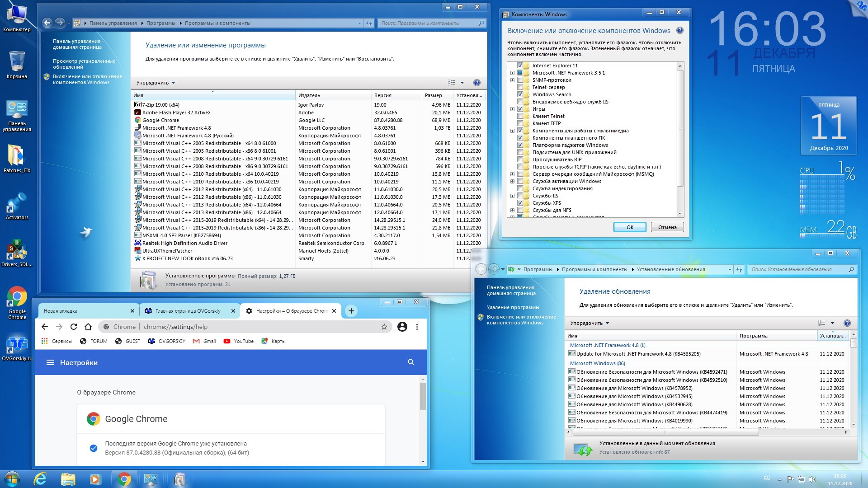Expand Компоненты для работы с мультимедиа node
The image size is (868, 488).
pos(512,131)
